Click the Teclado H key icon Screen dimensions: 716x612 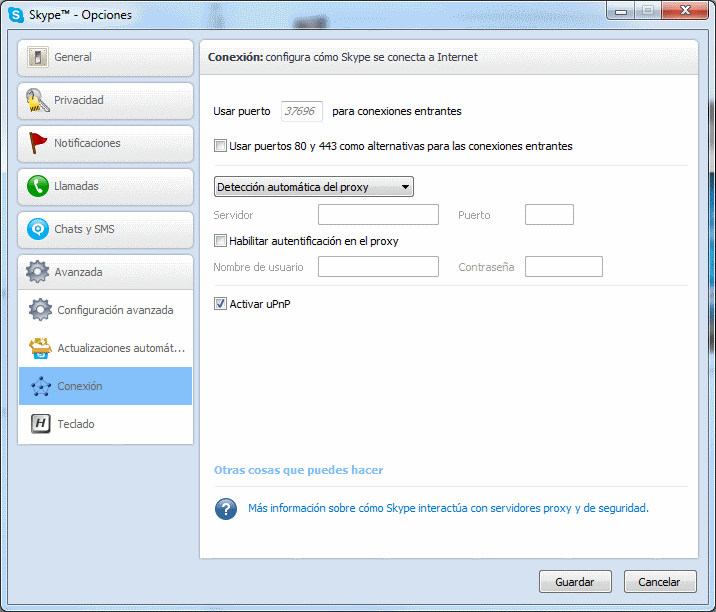pos(41,424)
